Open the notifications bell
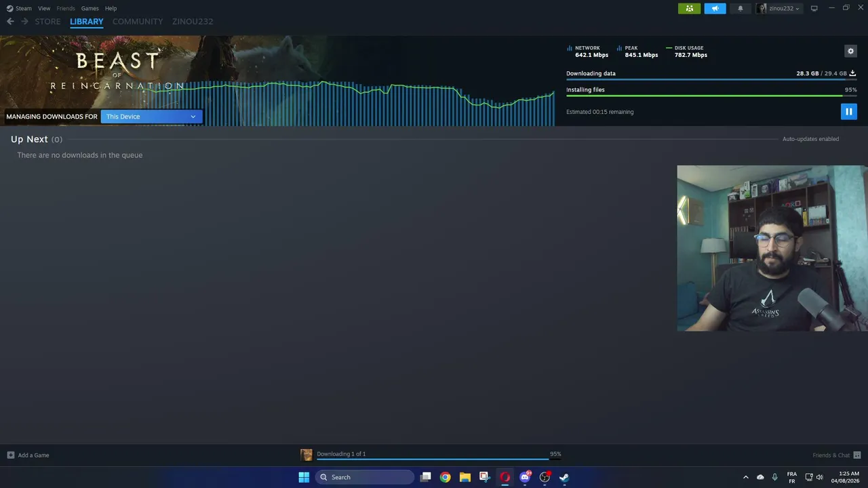This screenshot has height=488, width=868. (740, 8)
